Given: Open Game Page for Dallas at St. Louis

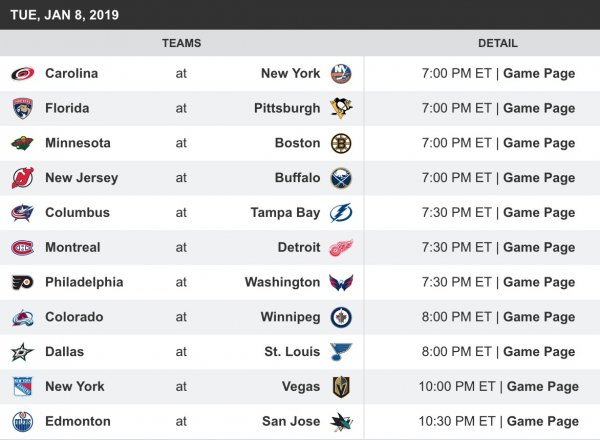Looking at the screenshot, I should tap(539, 352).
